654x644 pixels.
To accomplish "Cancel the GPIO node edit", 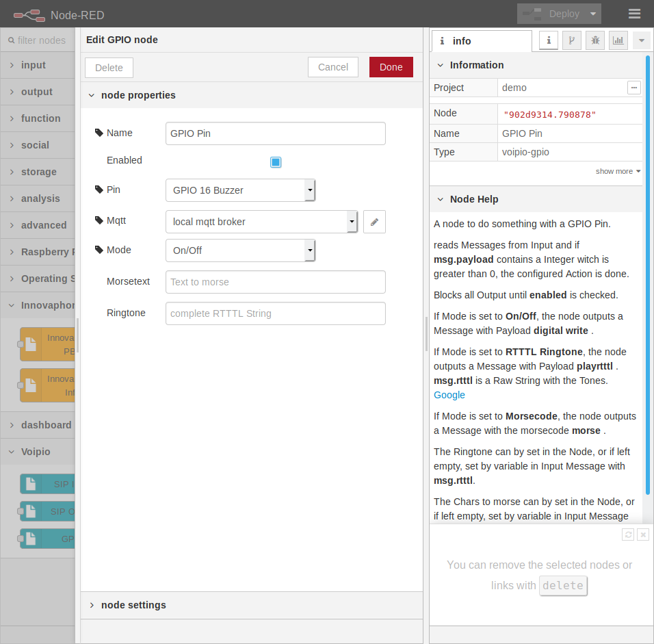I will pyautogui.click(x=333, y=67).
